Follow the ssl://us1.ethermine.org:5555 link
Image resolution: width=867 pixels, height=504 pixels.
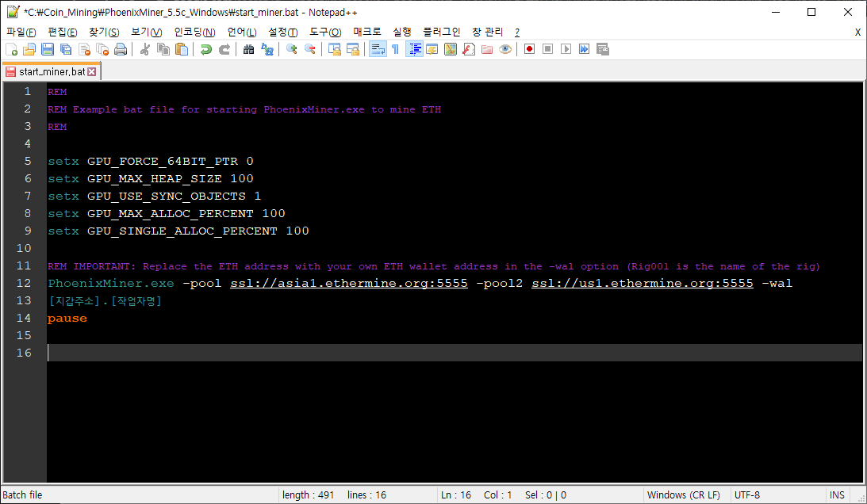click(643, 284)
